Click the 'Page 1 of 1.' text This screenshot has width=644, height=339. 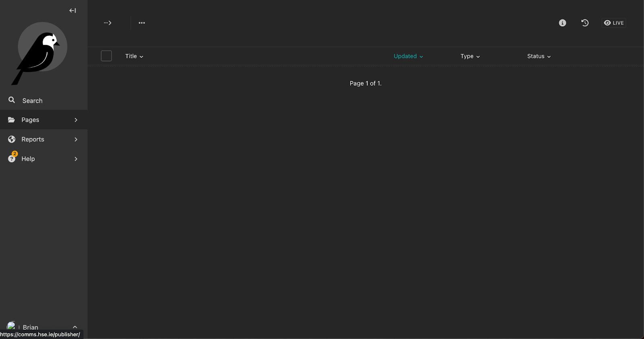tap(365, 83)
